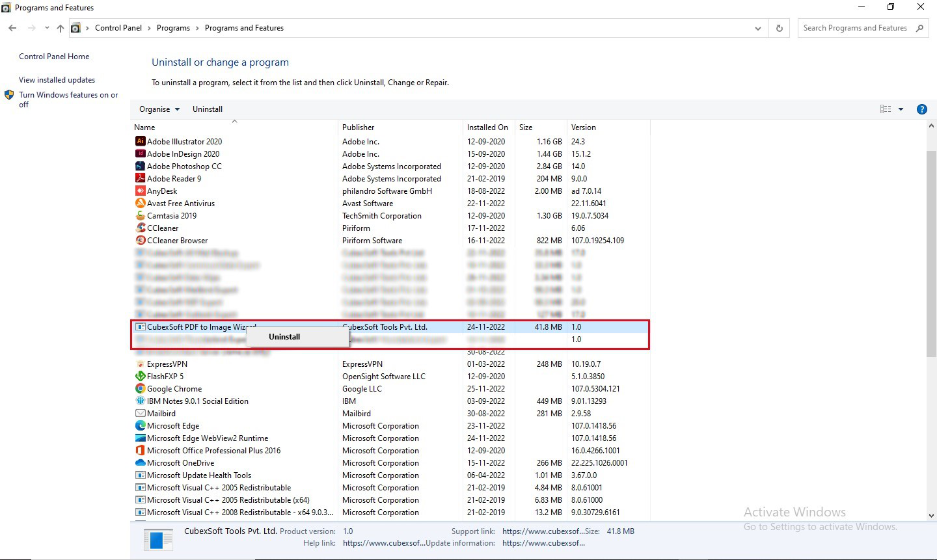Click the CCleaner program icon
Screen dimensions: 937x560
pos(140,228)
